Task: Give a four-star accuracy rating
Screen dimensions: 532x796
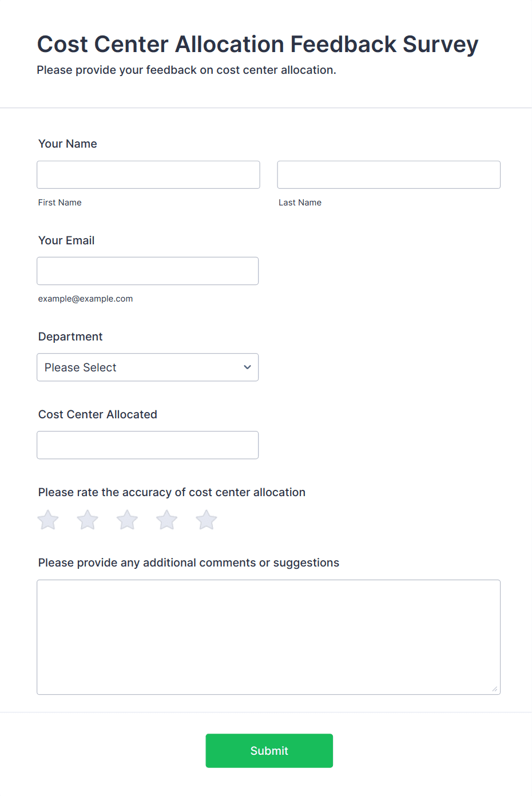Action: tap(167, 520)
